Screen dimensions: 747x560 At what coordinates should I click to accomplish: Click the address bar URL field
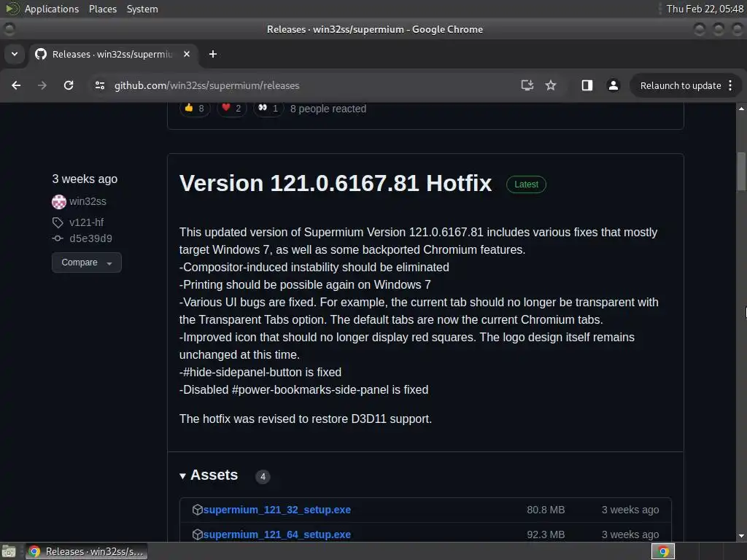click(x=305, y=85)
